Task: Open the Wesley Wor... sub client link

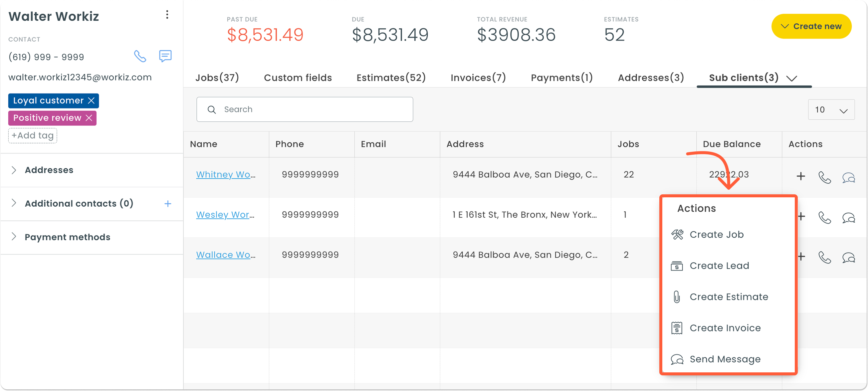Action: tap(225, 215)
